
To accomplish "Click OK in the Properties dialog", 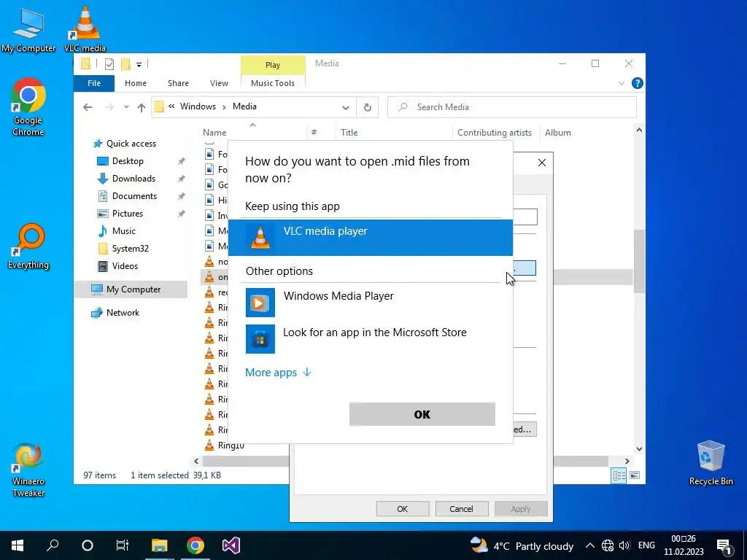I will point(402,508).
